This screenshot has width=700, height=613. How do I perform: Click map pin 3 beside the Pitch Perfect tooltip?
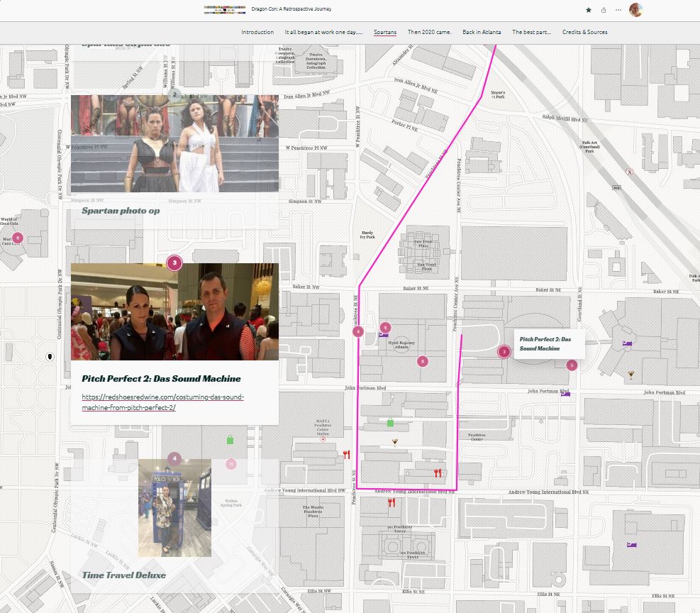[x=504, y=351]
